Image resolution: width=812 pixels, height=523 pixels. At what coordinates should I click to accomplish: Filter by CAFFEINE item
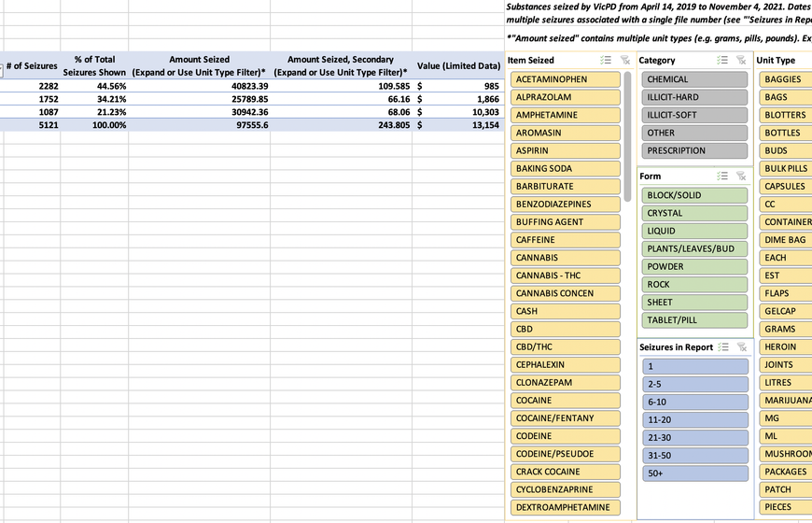click(x=565, y=240)
